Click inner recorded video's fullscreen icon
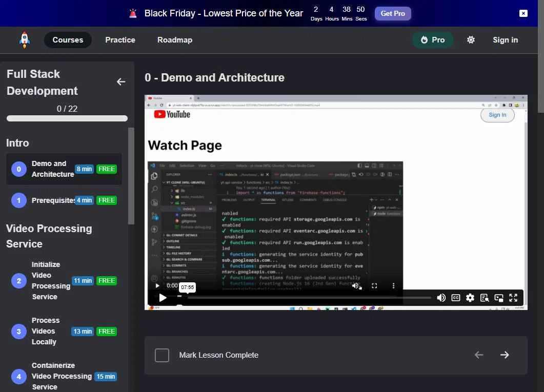Image resolution: width=544 pixels, height=392 pixels. (x=374, y=285)
